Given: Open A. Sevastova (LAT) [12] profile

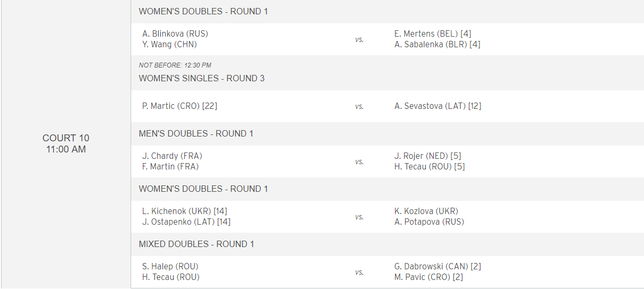Looking at the screenshot, I should (x=438, y=106).
